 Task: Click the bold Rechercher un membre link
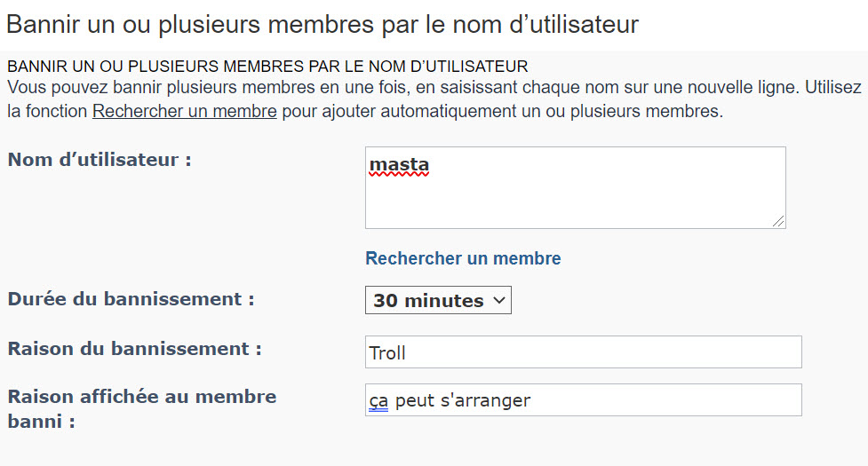click(463, 258)
